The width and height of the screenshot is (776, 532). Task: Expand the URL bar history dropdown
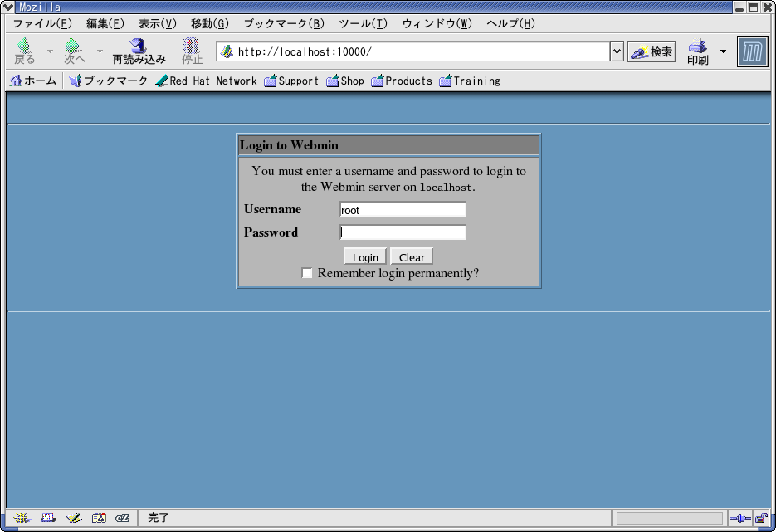pyautogui.click(x=616, y=51)
